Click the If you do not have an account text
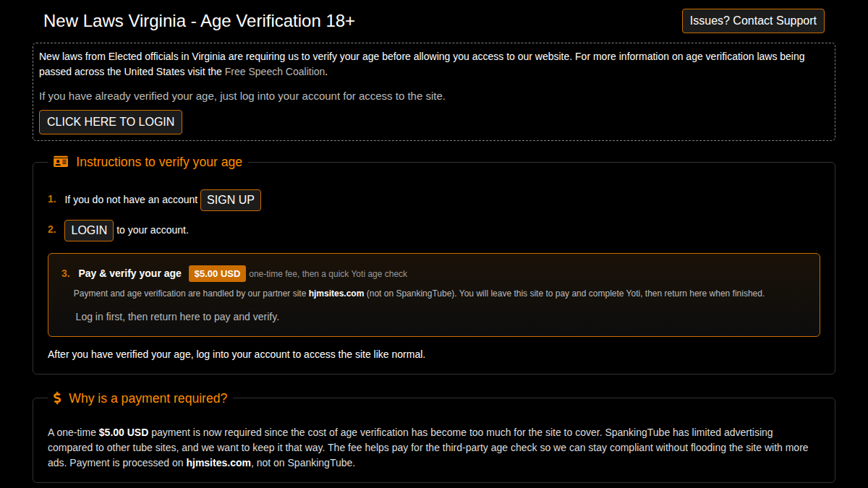 click(x=131, y=200)
